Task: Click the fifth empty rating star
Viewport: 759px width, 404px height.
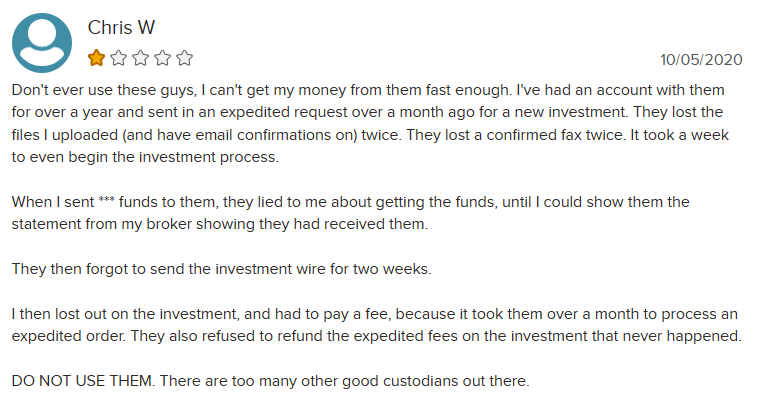Action: [x=184, y=58]
